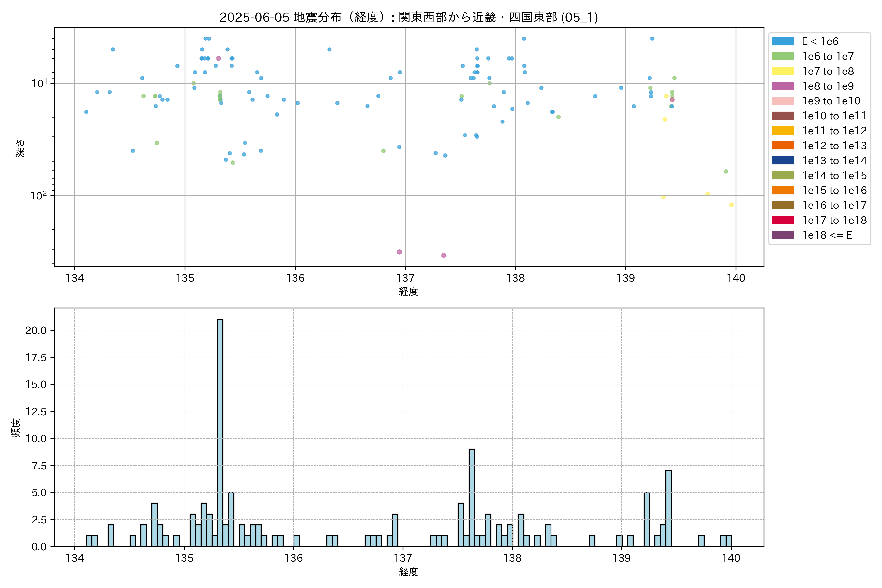The image size is (882, 588).
Task: Click the chart title text at top
Action: pyautogui.click(x=408, y=17)
